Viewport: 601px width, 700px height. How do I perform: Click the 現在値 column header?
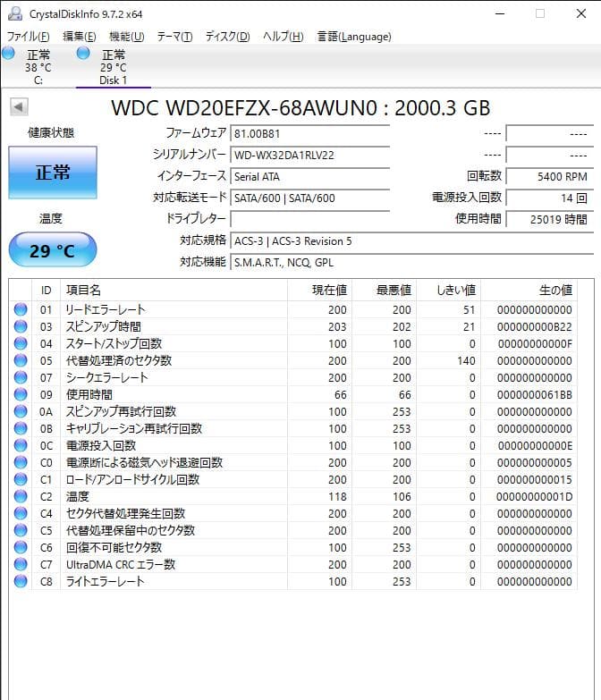click(x=319, y=291)
